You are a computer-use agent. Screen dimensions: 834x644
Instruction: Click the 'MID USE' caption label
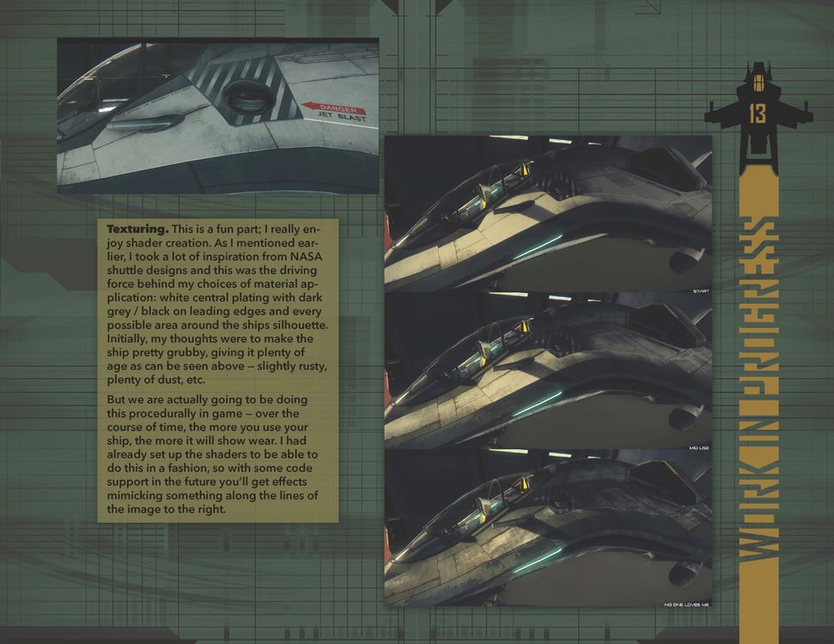click(x=699, y=447)
